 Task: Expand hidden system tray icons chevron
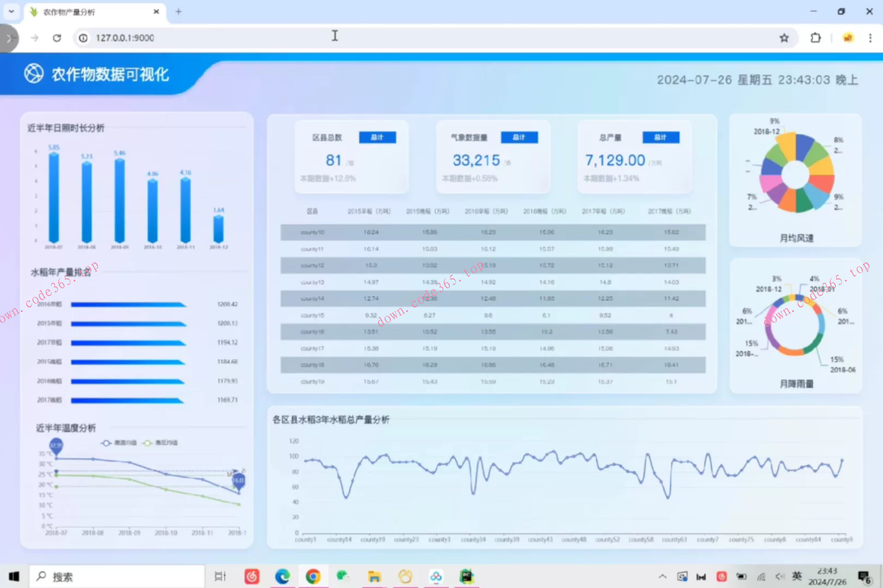tap(662, 576)
